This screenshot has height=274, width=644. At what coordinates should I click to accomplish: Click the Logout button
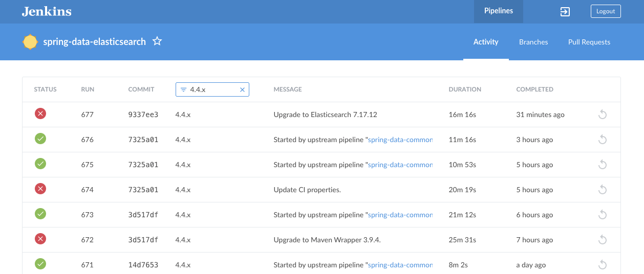click(606, 11)
